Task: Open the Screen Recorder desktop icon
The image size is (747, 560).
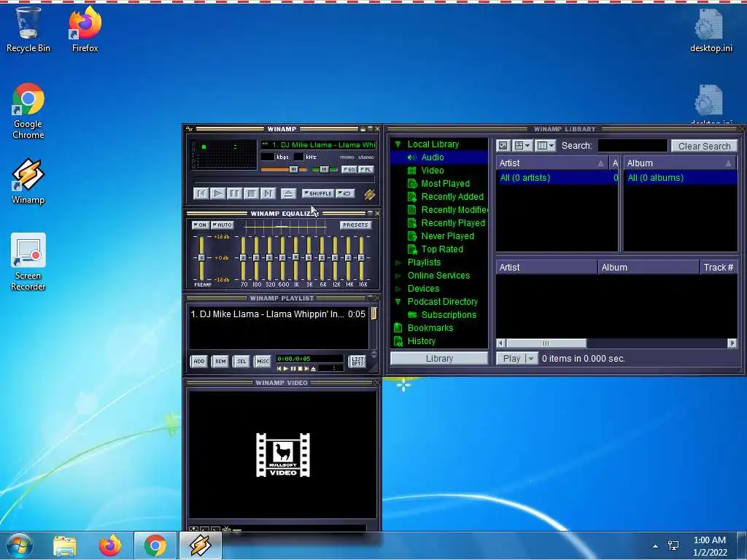Action: click(28, 262)
